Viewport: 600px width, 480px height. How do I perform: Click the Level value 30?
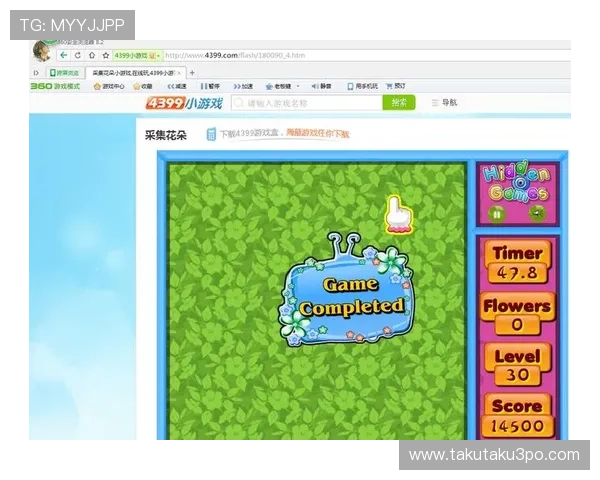[517, 375]
